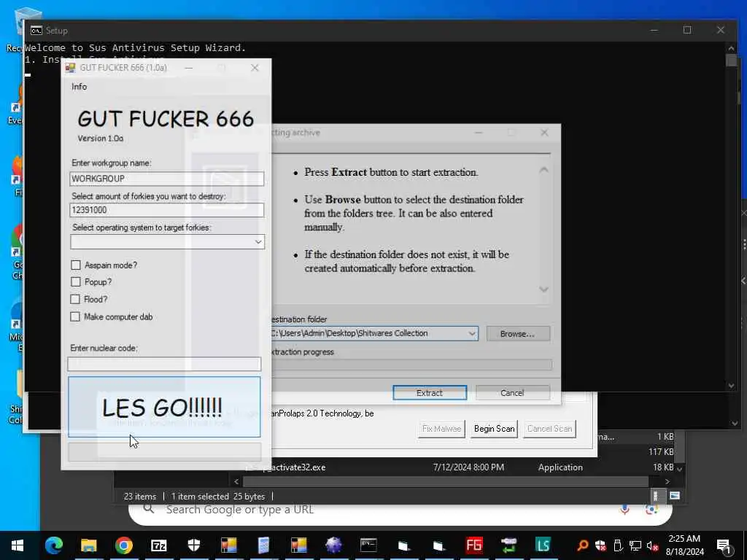Screen dimensions: 747x560
Task: Click the Application type cell in Explorer
Action: (x=560, y=467)
